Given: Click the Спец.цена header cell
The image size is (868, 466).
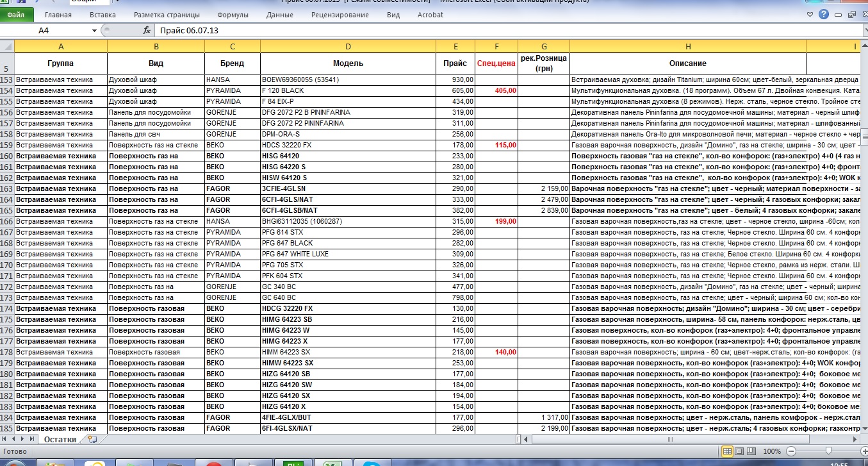Looking at the screenshot, I should [x=496, y=63].
